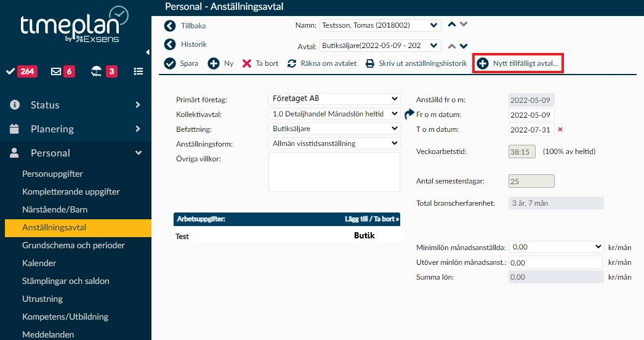
Task: Click Nytt tillfälligt avtal button
Action: [x=518, y=63]
